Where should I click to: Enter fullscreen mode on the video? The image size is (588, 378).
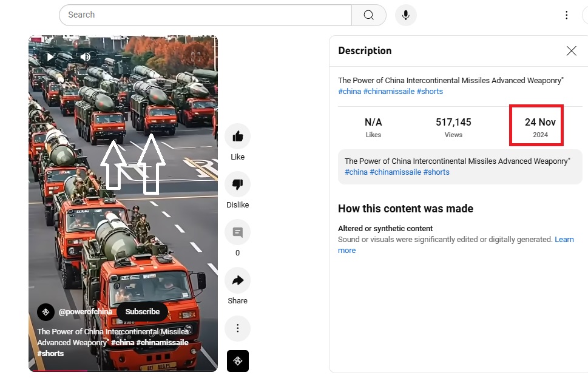click(x=196, y=57)
